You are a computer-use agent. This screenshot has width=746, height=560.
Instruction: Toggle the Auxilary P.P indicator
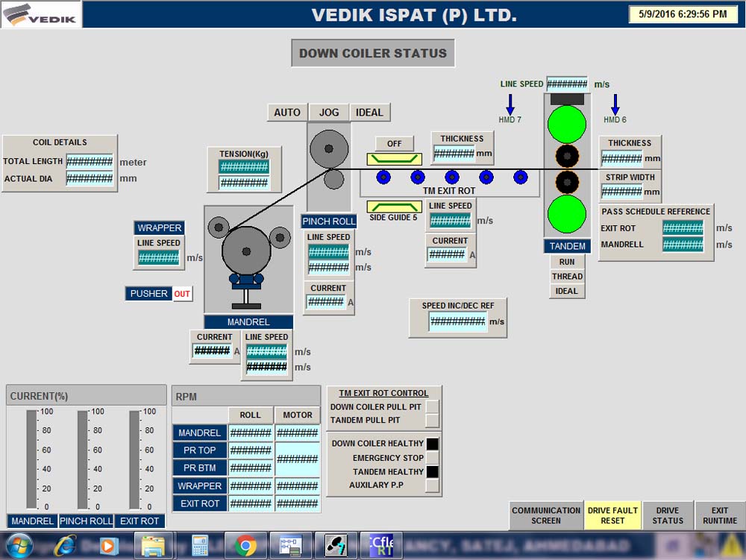click(433, 485)
